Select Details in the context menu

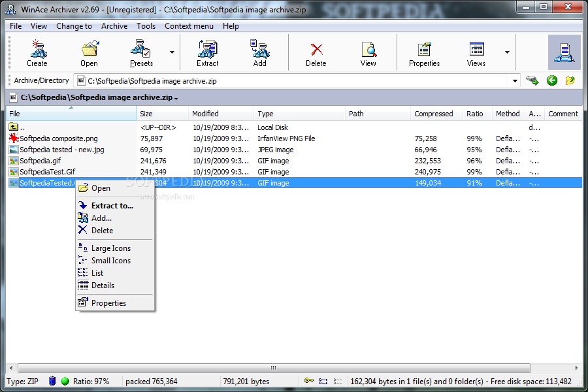[115, 285]
